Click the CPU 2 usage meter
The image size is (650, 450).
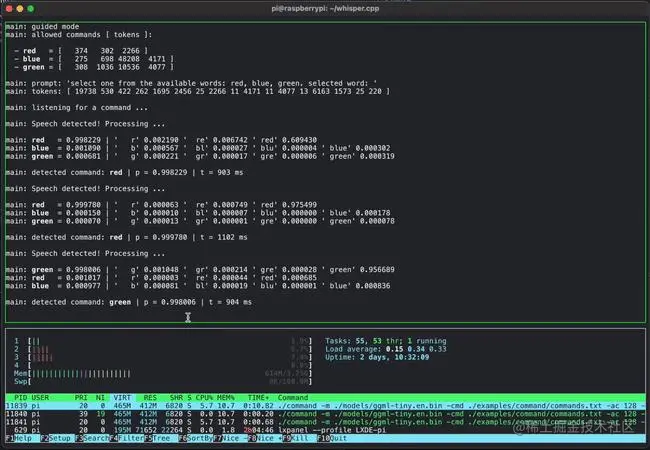click(x=163, y=349)
